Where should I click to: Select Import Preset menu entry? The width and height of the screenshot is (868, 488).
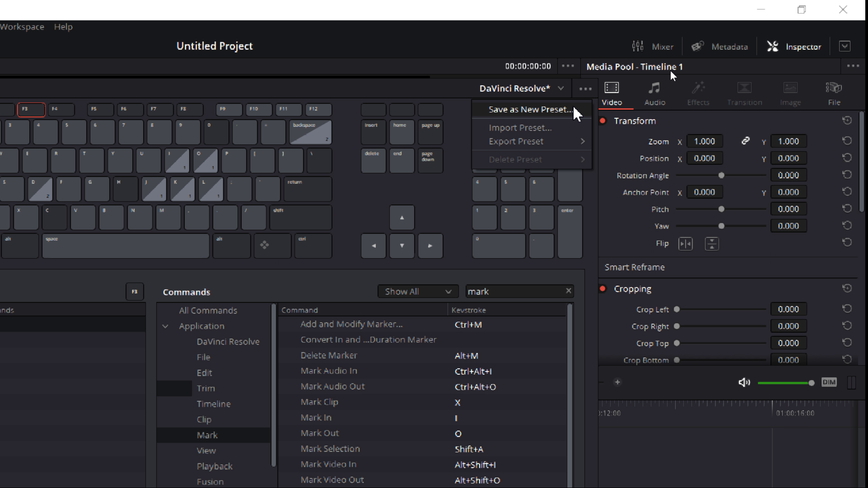[531, 128]
